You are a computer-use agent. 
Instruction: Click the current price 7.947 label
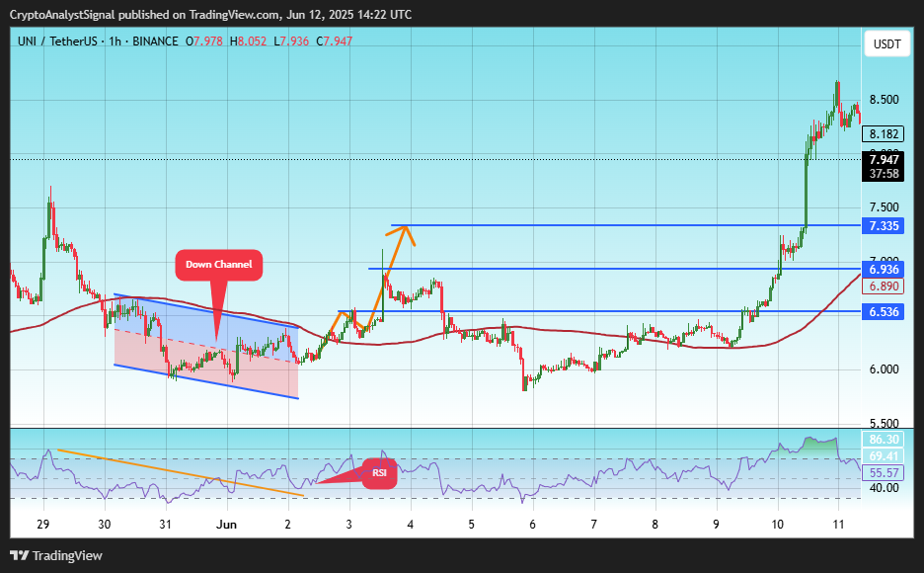tap(883, 159)
